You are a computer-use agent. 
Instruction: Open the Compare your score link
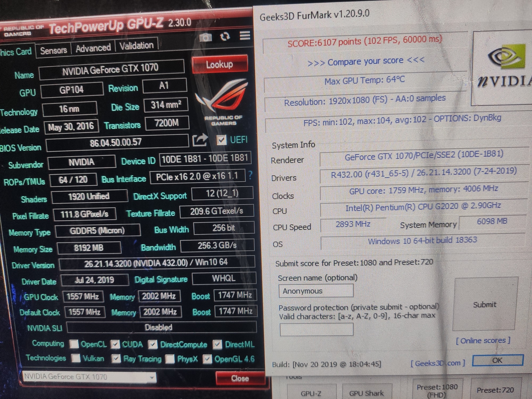366,61
